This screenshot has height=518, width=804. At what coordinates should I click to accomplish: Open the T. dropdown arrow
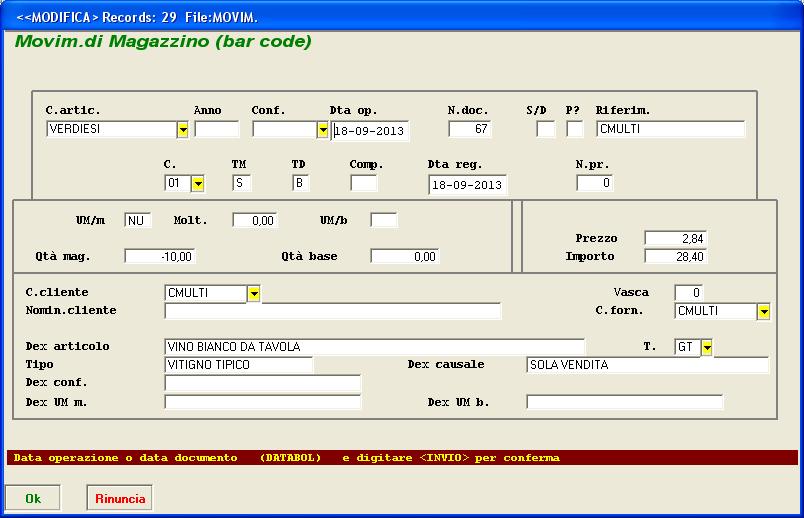(707, 347)
